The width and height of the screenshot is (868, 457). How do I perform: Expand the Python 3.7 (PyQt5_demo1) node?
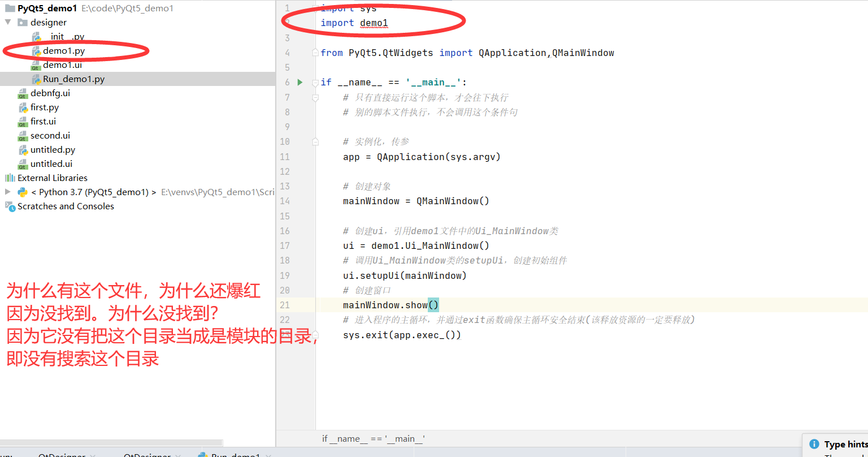pyautogui.click(x=8, y=192)
